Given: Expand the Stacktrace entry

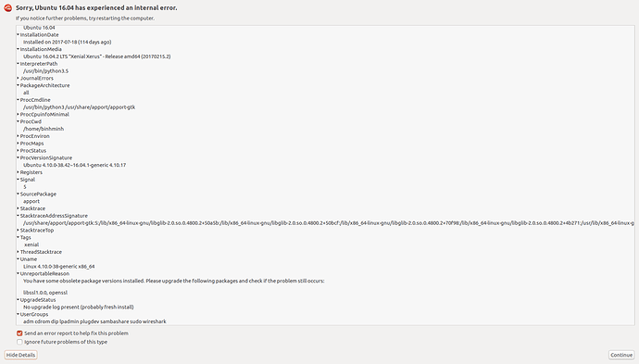Looking at the screenshot, I should pos(18,208).
